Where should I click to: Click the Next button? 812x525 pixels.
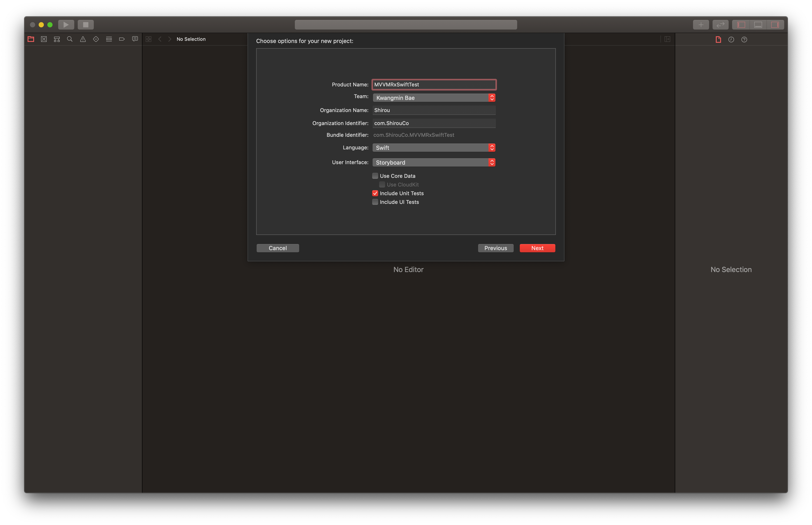tap(537, 248)
